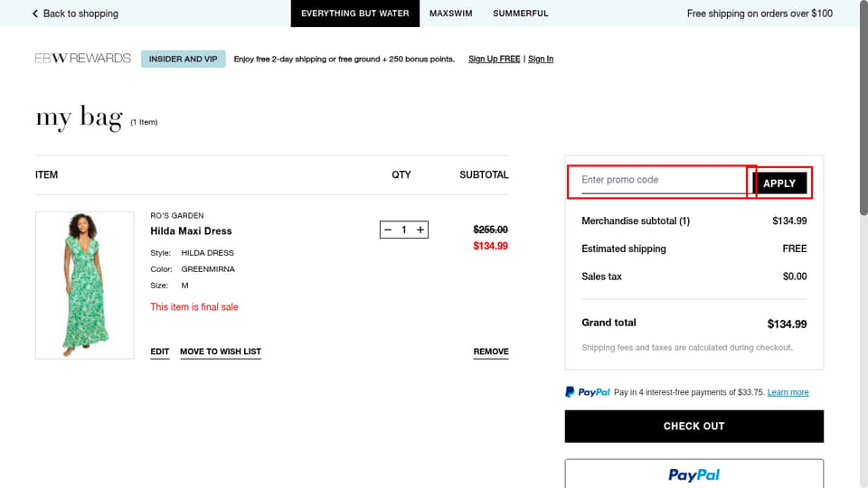Select the Everything But Water tab
868x488 pixels.
(x=354, y=14)
